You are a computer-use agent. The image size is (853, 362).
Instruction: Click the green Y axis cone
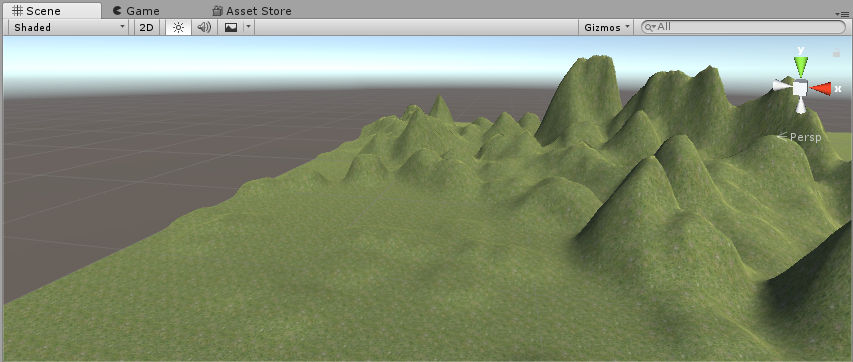click(800, 67)
